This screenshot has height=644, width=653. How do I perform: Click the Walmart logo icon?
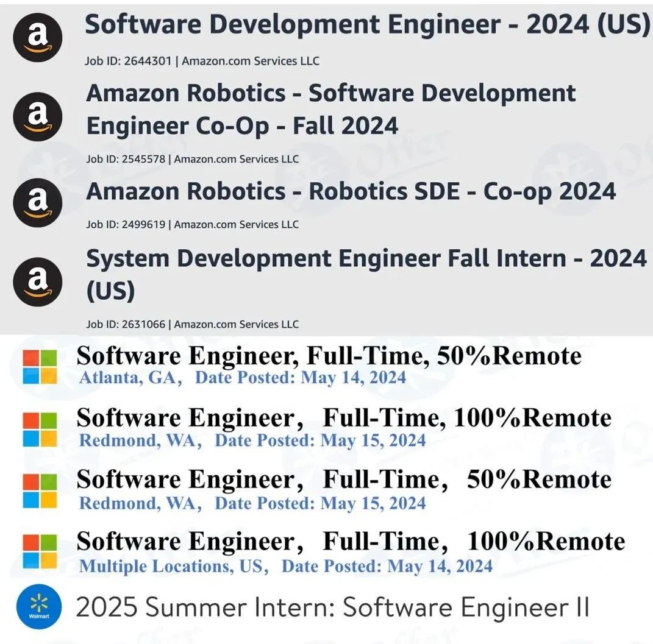[39, 607]
